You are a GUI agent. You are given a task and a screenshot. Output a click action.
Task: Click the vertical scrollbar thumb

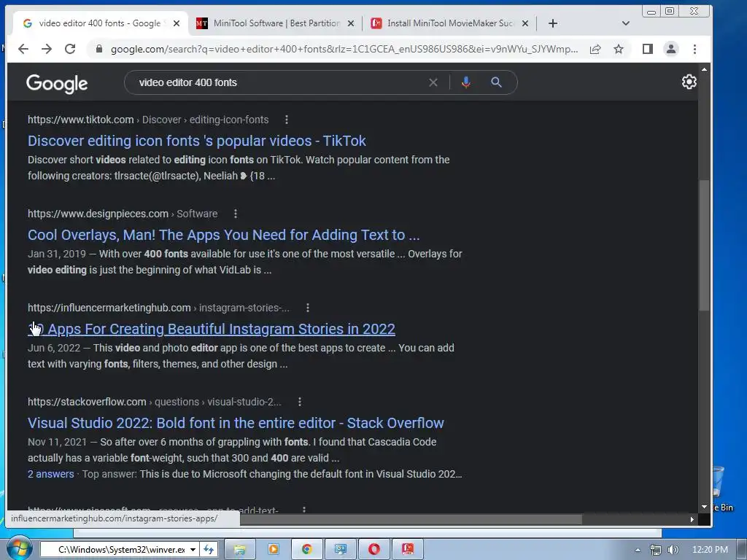coord(704,245)
